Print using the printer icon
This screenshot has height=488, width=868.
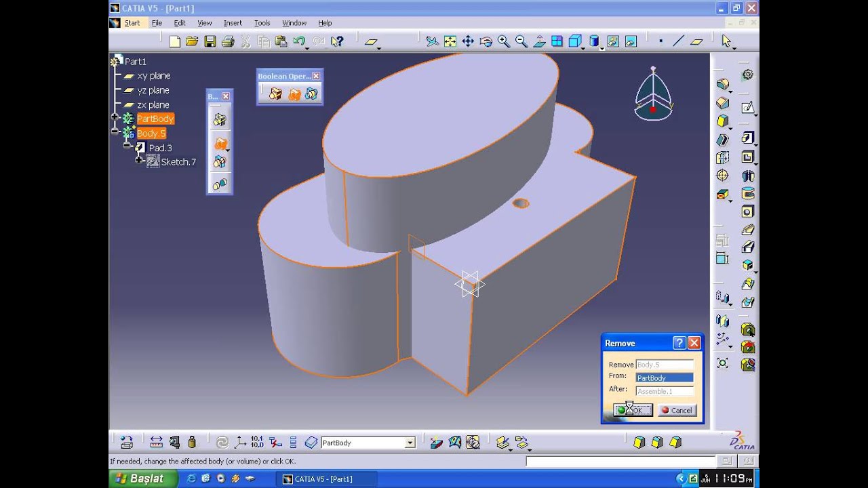click(x=228, y=41)
